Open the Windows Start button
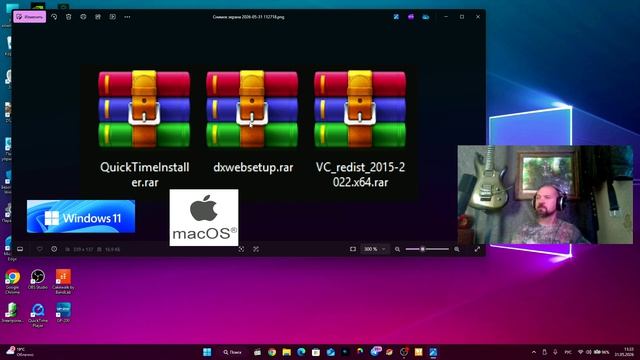Image resolution: width=640 pixels, height=360 pixels. (x=207, y=352)
